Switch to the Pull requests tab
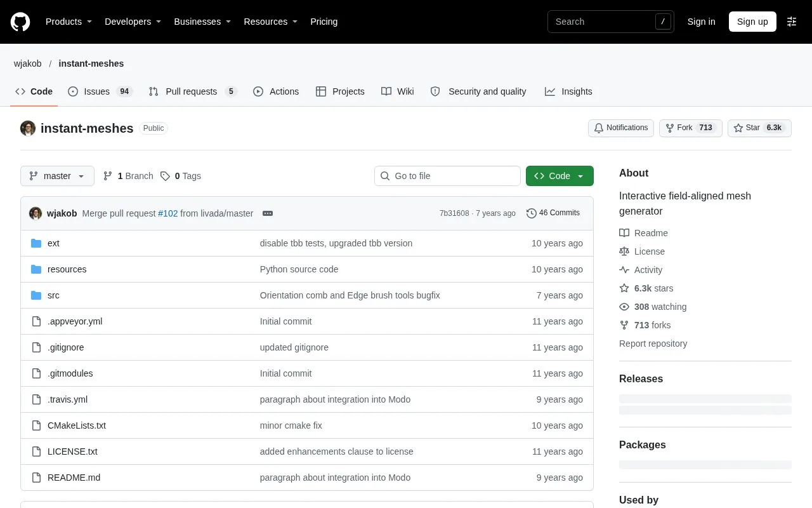Screen dimensions: 812x508 coord(193,91)
